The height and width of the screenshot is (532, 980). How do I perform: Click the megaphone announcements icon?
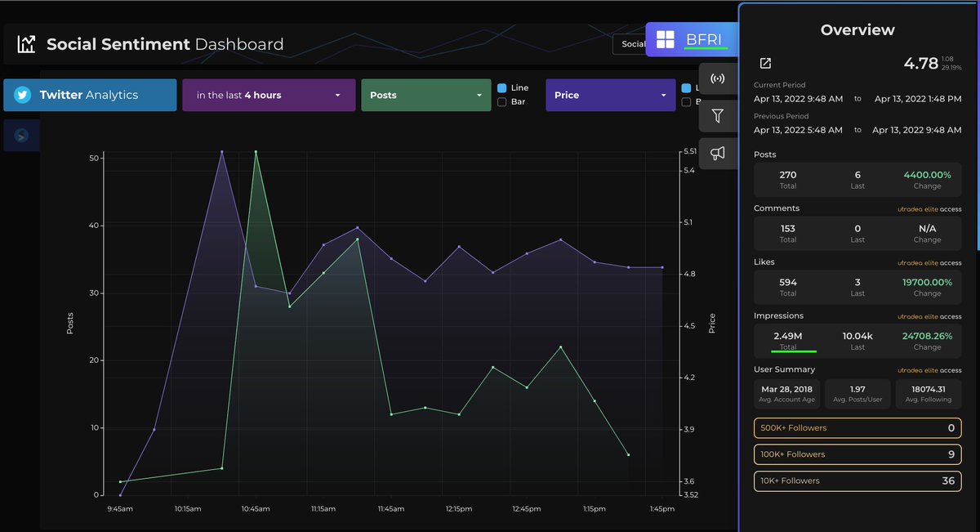tap(718, 153)
